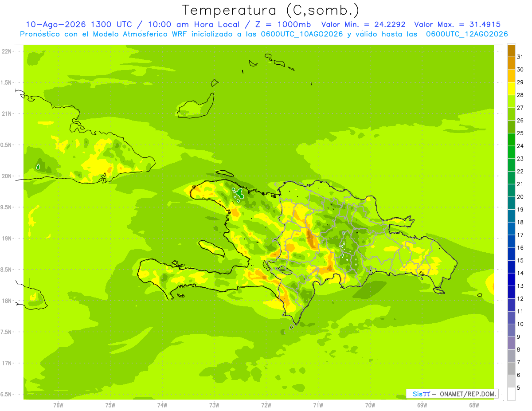The height and width of the screenshot is (411, 532).
Task: Select the yellow swatch between 28 and 29
Action: (x=511, y=89)
